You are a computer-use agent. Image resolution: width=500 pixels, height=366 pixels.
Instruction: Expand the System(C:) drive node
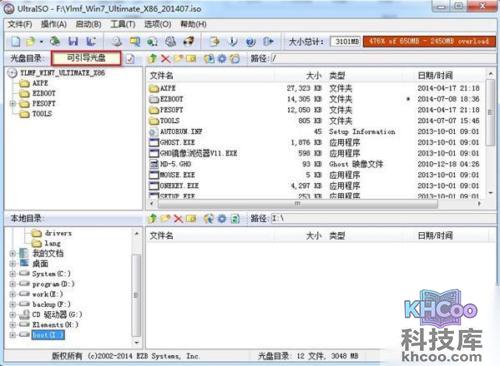12,274
